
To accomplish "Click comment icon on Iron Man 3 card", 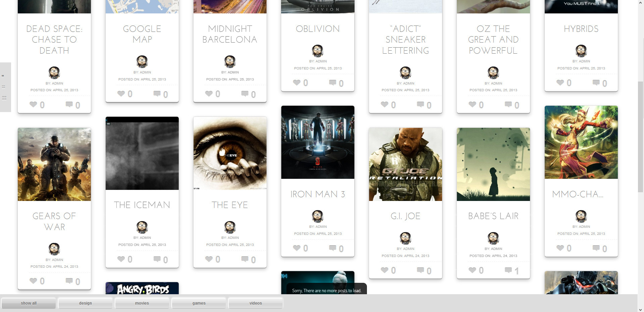I will (x=333, y=248).
